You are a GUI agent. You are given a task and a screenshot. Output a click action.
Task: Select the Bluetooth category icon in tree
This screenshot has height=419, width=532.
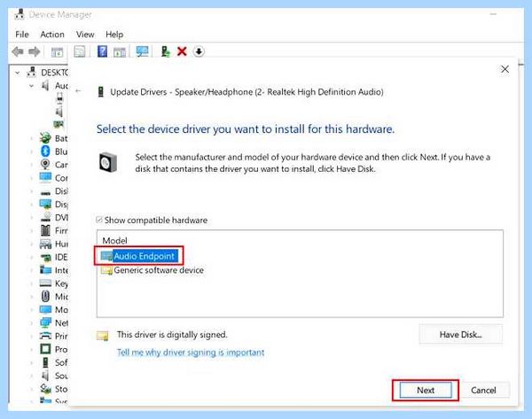pos(45,151)
